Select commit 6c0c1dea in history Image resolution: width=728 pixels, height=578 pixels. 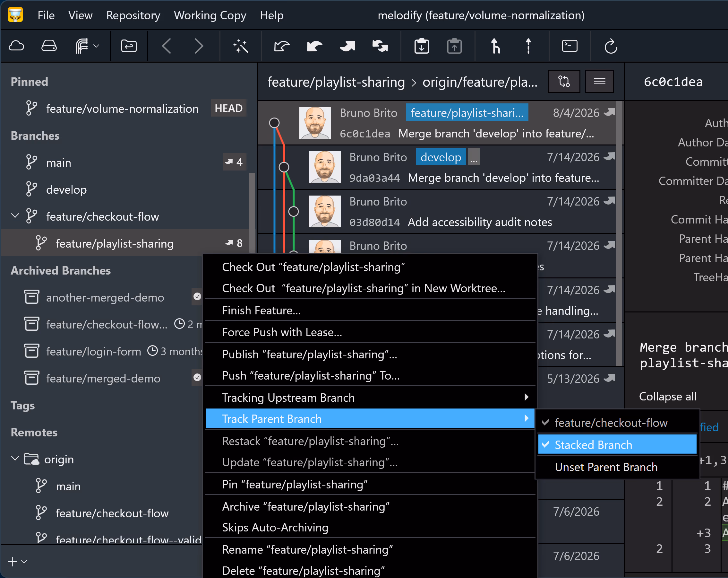tap(437, 123)
